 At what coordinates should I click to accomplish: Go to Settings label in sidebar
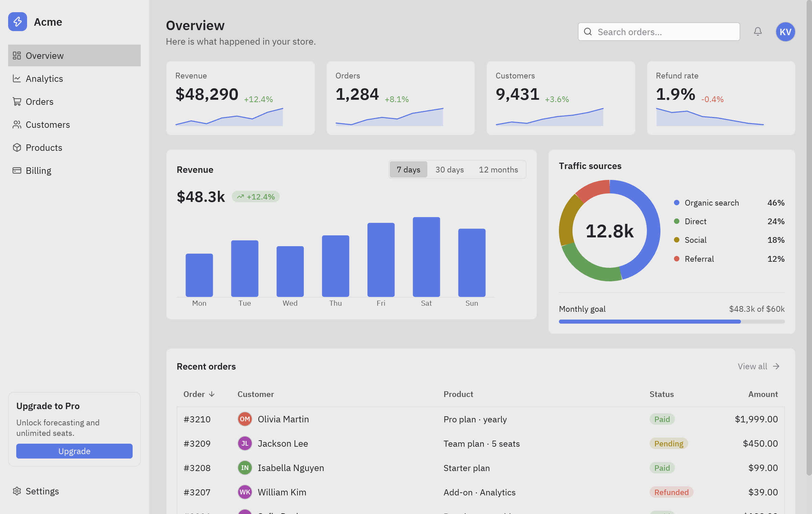pyautogui.click(x=42, y=491)
